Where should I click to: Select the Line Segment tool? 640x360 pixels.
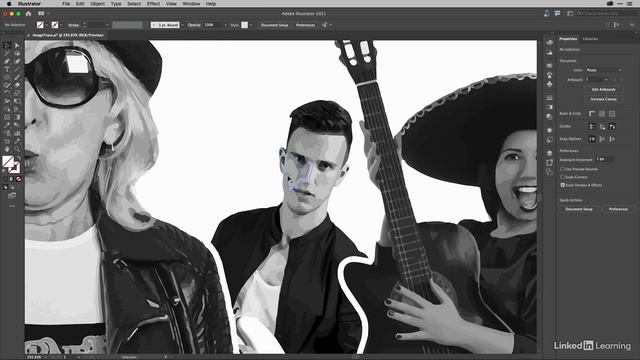(x=17, y=69)
